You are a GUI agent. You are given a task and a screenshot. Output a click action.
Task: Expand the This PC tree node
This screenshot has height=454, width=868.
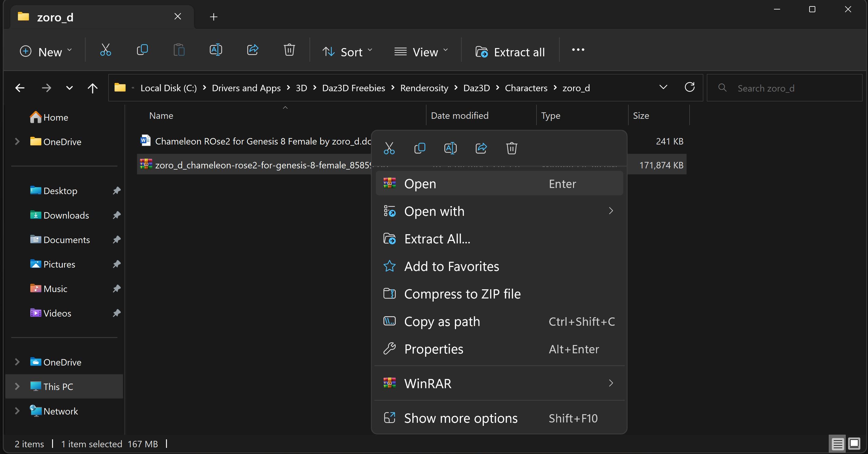click(17, 386)
